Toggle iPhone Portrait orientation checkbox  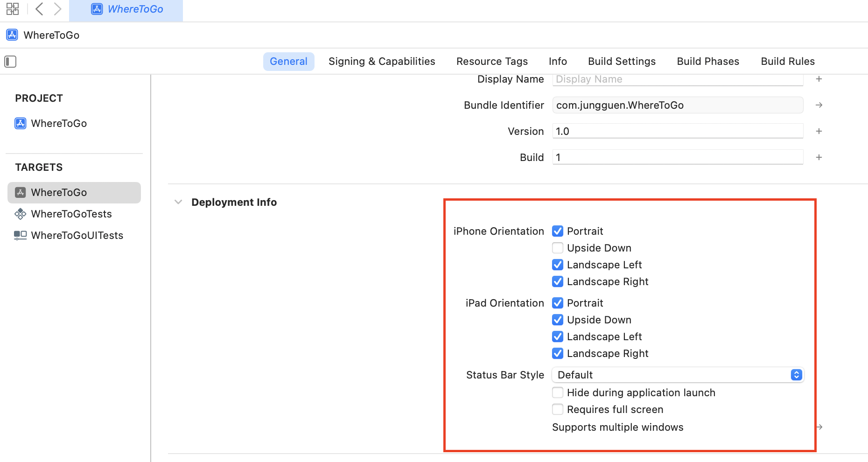pos(557,231)
